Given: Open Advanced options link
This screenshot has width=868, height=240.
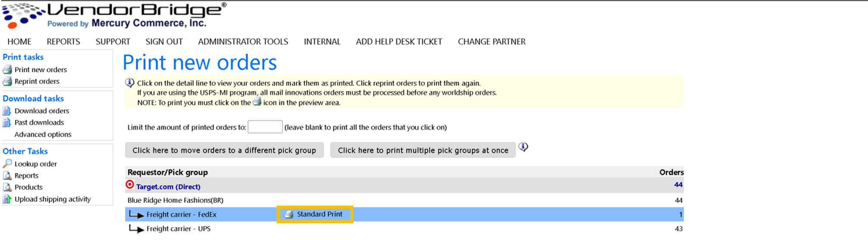Looking at the screenshot, I should (43, 135).
